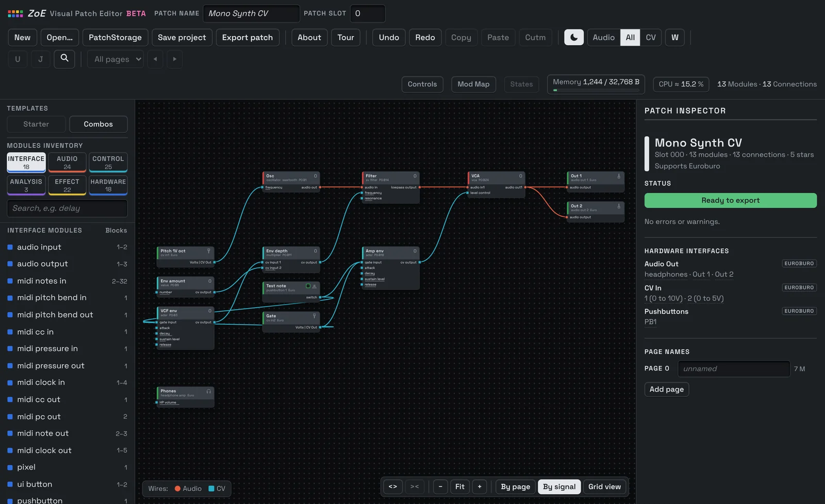Click the Add page button
Viewport: 825px width, 504px height.
(x=667, y=389)
